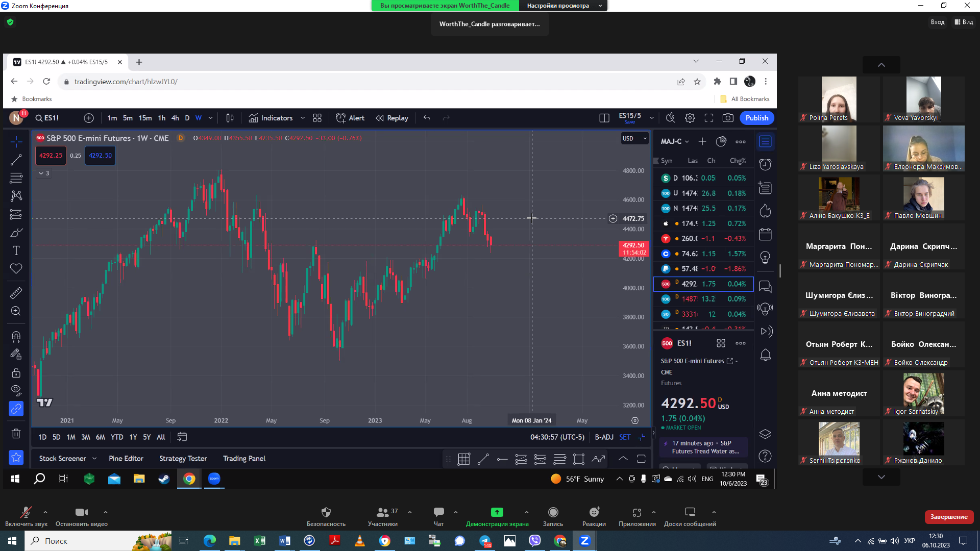Switch to the 4h timeframe
The height and width of the screenshot is (551, 980).
175,118
